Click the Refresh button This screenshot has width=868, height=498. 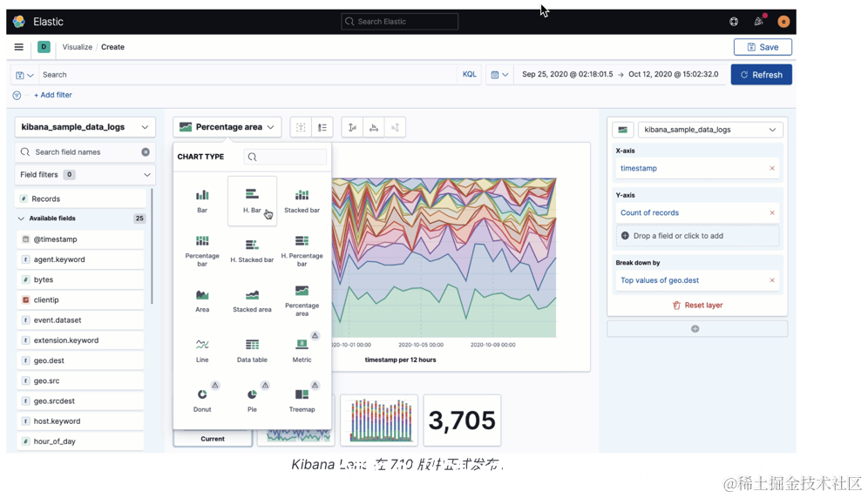point(761,75)
